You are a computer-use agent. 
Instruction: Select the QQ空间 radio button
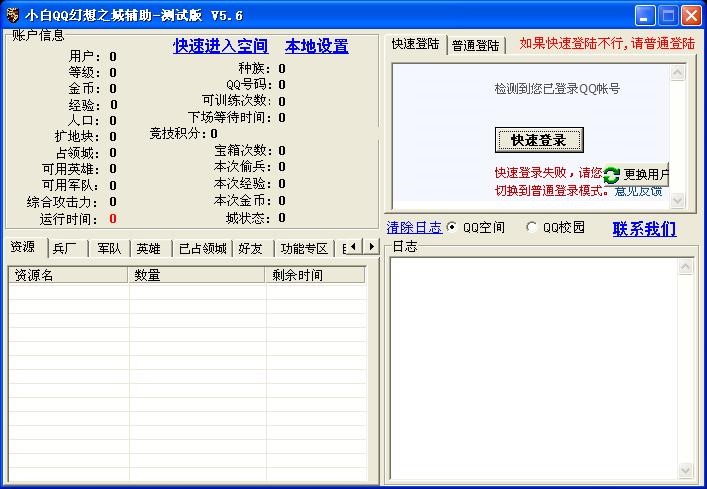pos(451,227)
